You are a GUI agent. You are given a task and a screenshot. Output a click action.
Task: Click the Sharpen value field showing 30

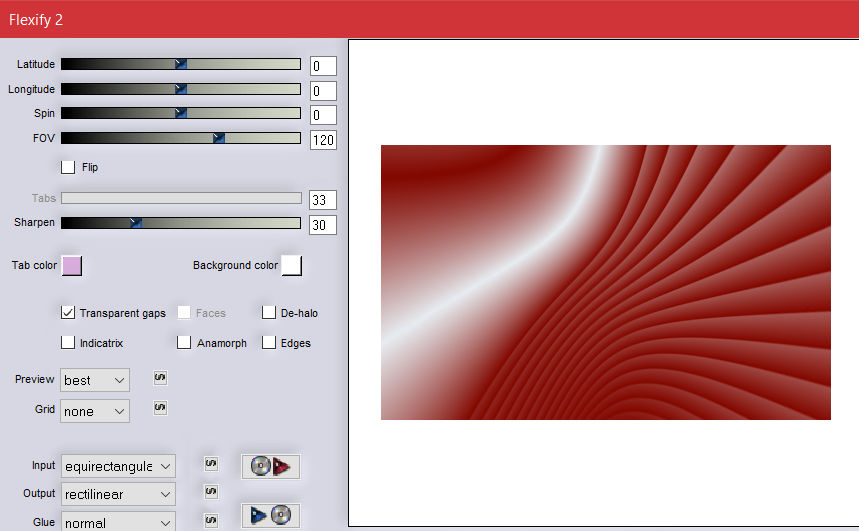pyautogui.click(x=323, y=225)
